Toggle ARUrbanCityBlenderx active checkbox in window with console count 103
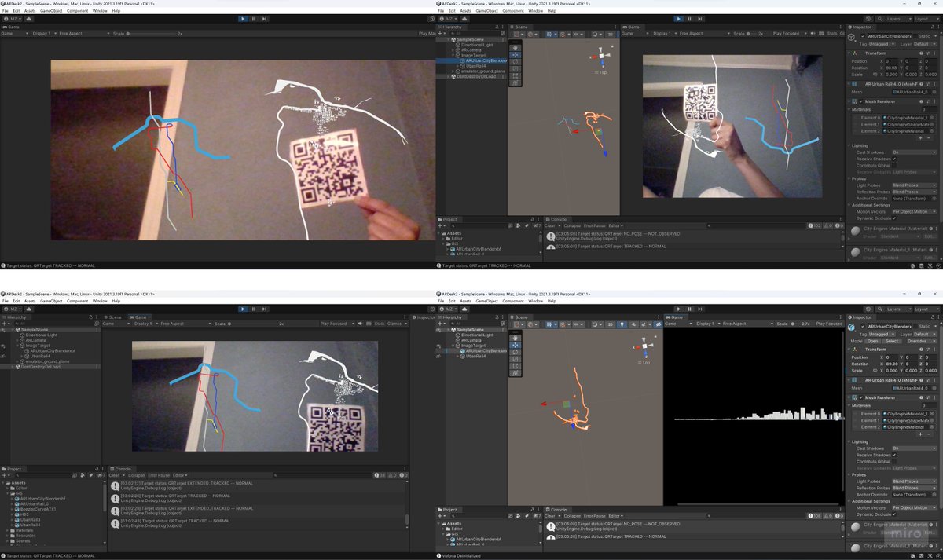943x560 pixels. (863, 36)
